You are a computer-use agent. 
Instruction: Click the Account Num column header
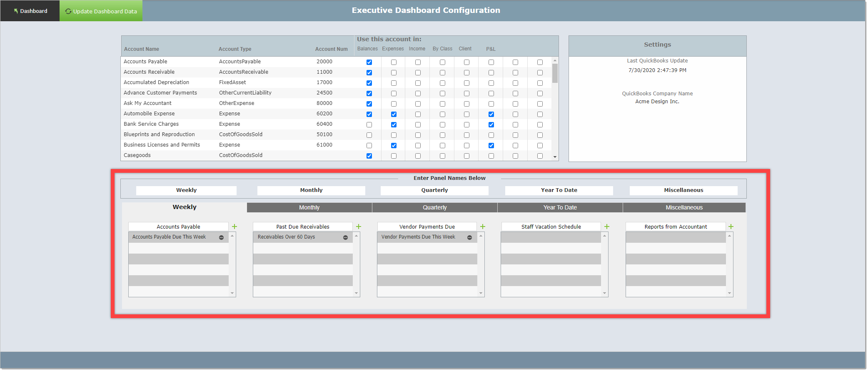click(x=331, y=49)
